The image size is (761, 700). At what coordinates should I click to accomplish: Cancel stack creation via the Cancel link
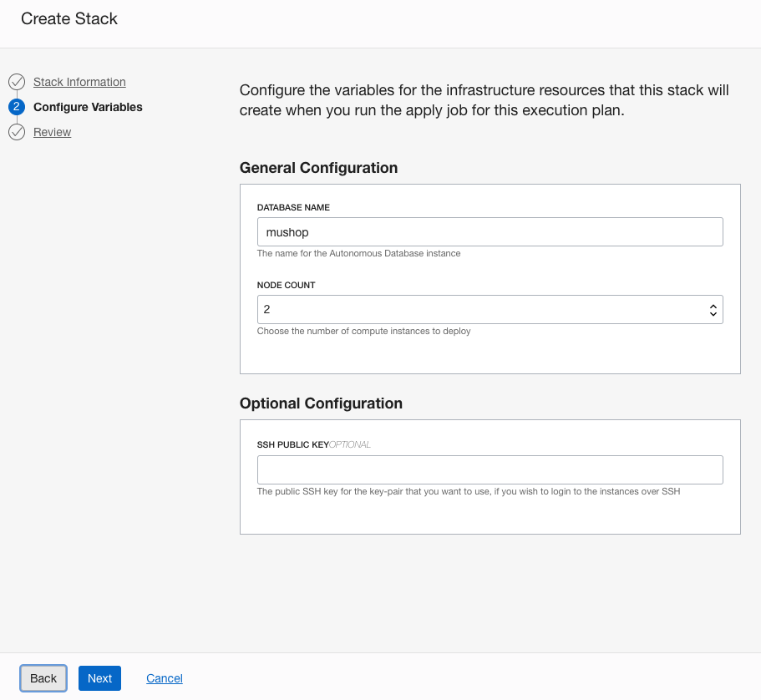[x=165, y=678]
